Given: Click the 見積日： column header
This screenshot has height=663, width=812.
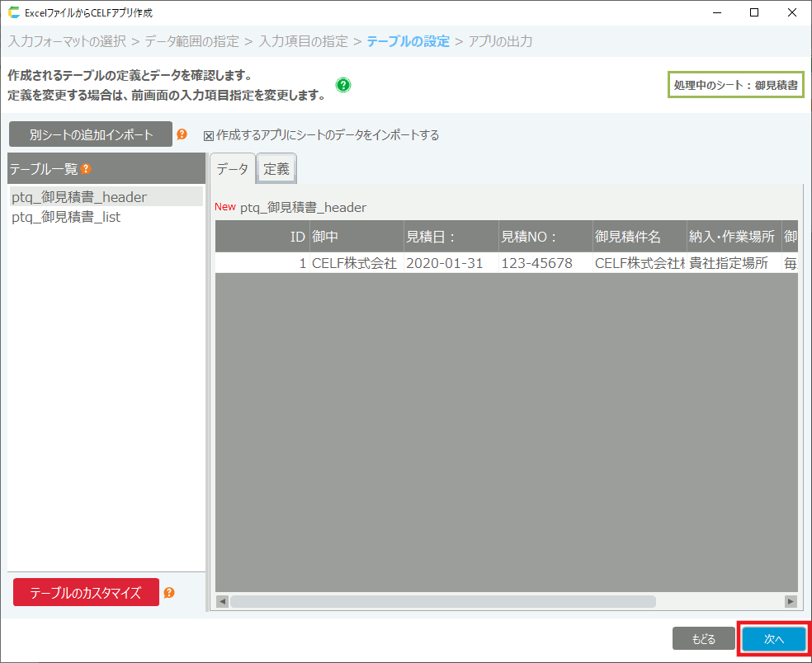Looking at the screenshot, I should (451, 237).
